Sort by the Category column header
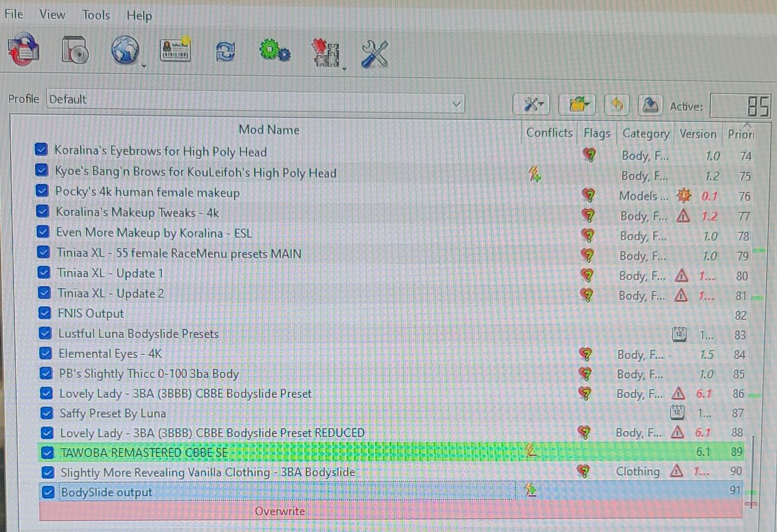This screenshot has height=532, width=777. [646, 133]
